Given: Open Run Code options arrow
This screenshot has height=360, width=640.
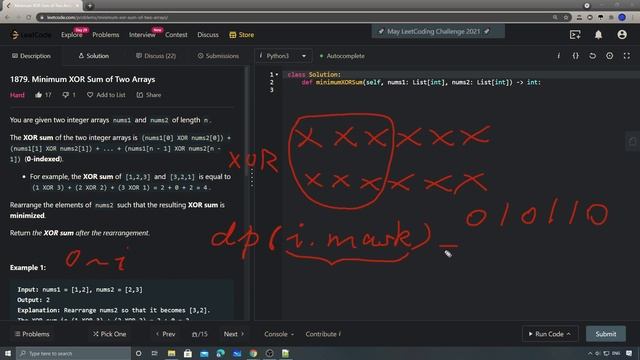Looking at the screenshot, I should coord(569,334).
